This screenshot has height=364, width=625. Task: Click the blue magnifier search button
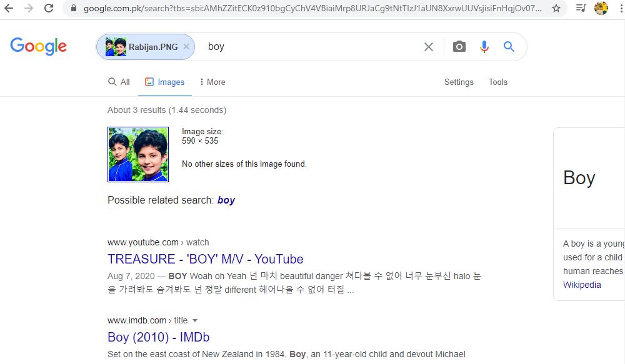click(x=509, y=47)
